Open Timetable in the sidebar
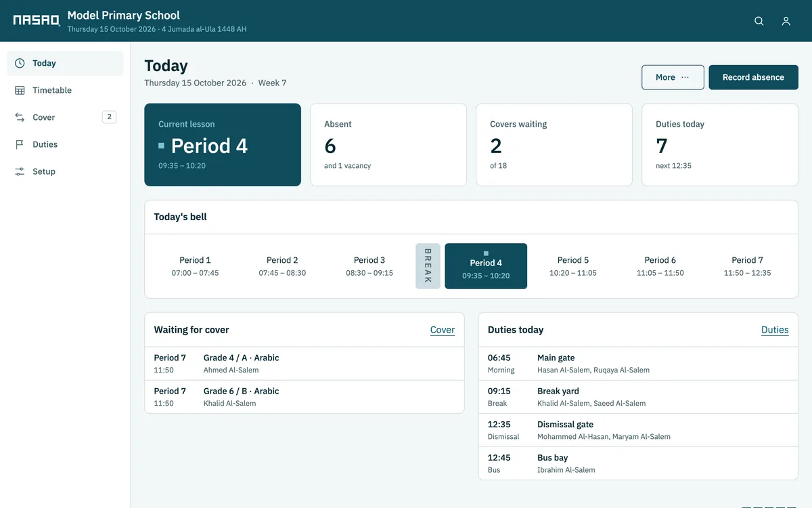The image size is (812, 508). [x=65, y=90]
